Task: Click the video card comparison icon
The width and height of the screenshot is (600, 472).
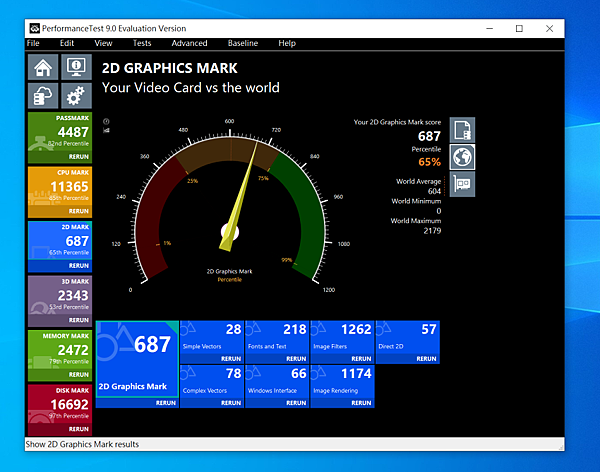Action: click(x=462, y=184)
